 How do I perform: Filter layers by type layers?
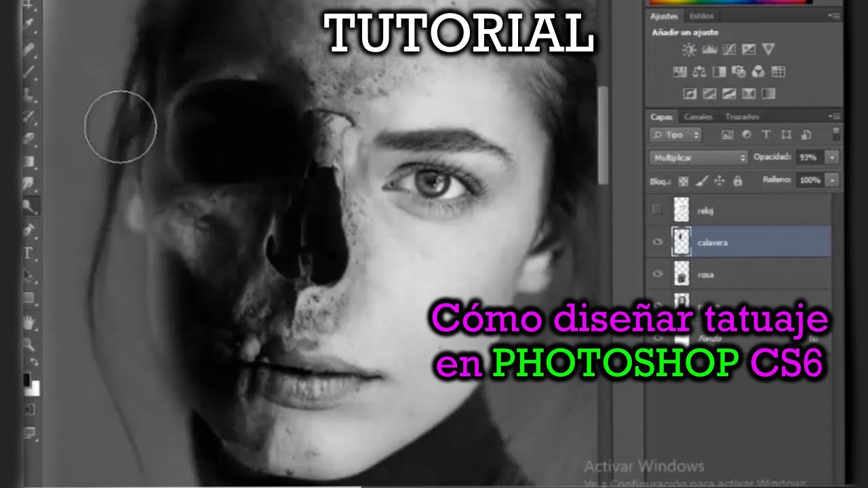click(x=766, y=135)
